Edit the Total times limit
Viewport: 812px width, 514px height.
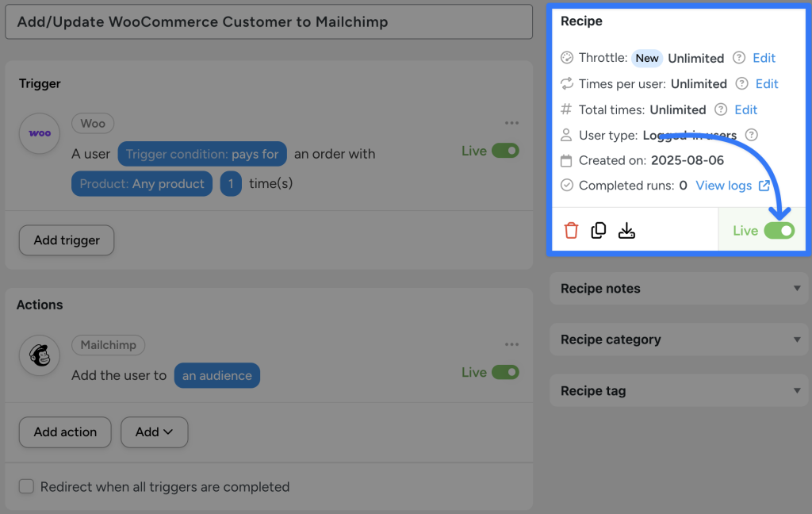(746, 109)
